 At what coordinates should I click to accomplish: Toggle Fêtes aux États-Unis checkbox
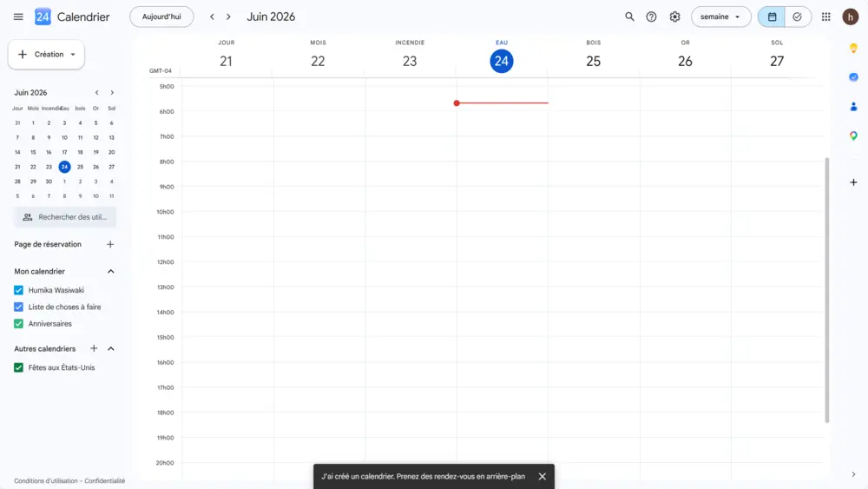[x=18, y=367]
